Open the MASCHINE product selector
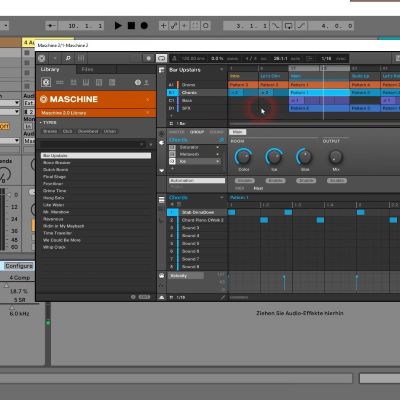400x400 pixels. [96, 99]
